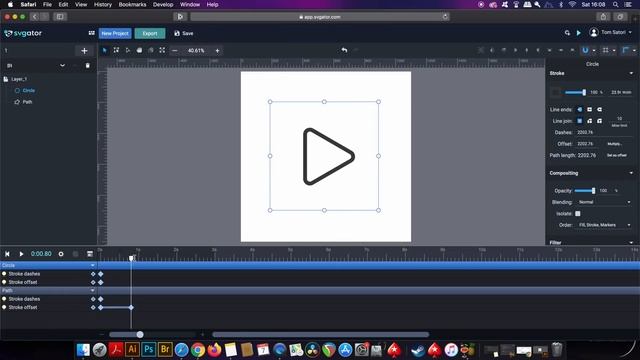The height and width of the screenshot is (360, 640).
Task: Open the Develop menu
Action: [x=163, y=4]
